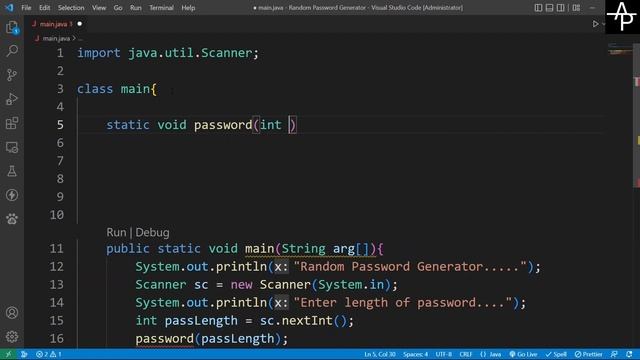This screenshot has width=640, height=360.
Task: Click the Java projects status icon
Action: click(24, 354)
